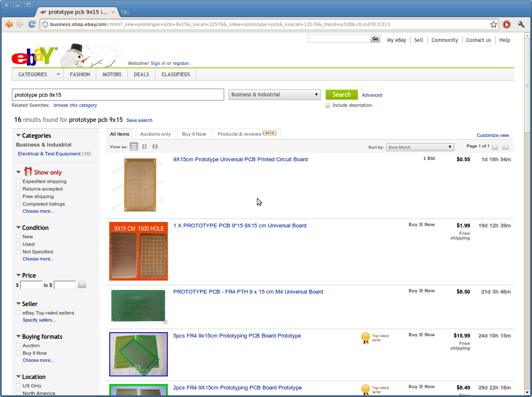This screenshot has height=397, width=532.
Task: Check US Only location filter
Action: (18, 386)
